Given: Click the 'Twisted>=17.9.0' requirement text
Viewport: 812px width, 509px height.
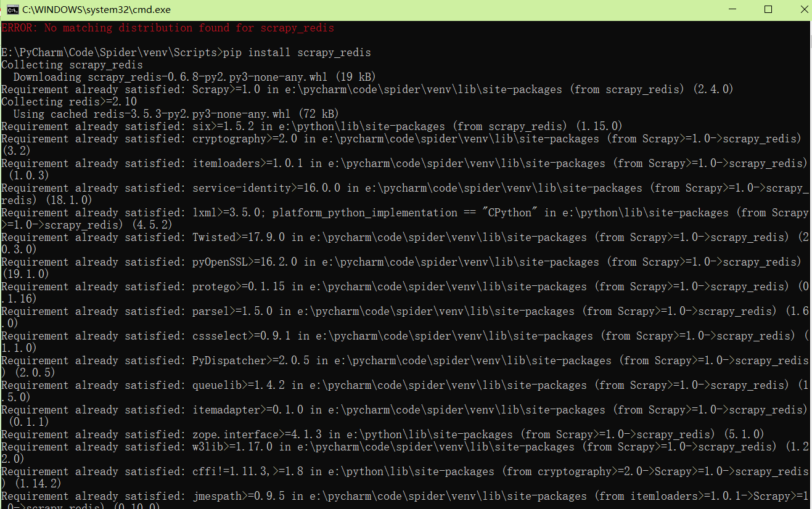Looking at the screenshot, I should coord(239,237).
